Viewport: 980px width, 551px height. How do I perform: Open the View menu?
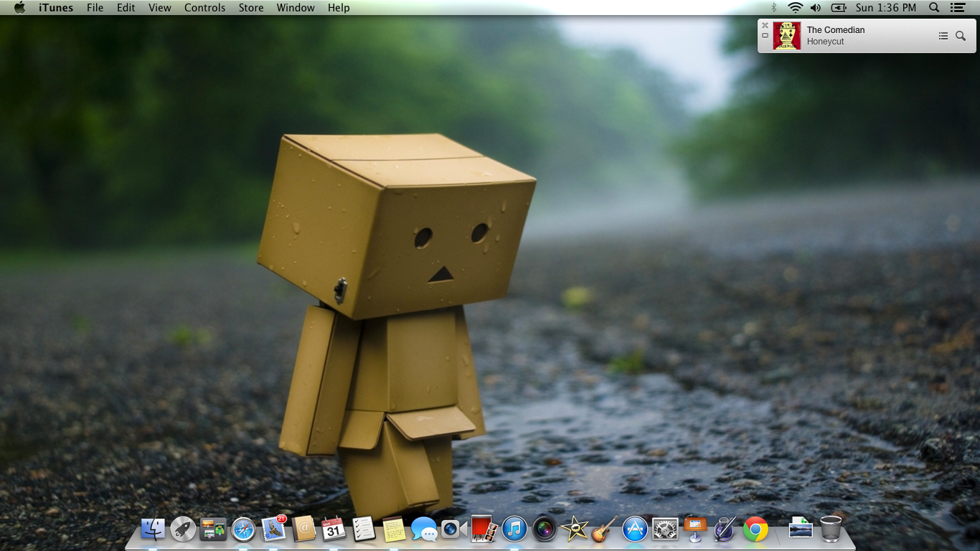[x=160, y=7]
